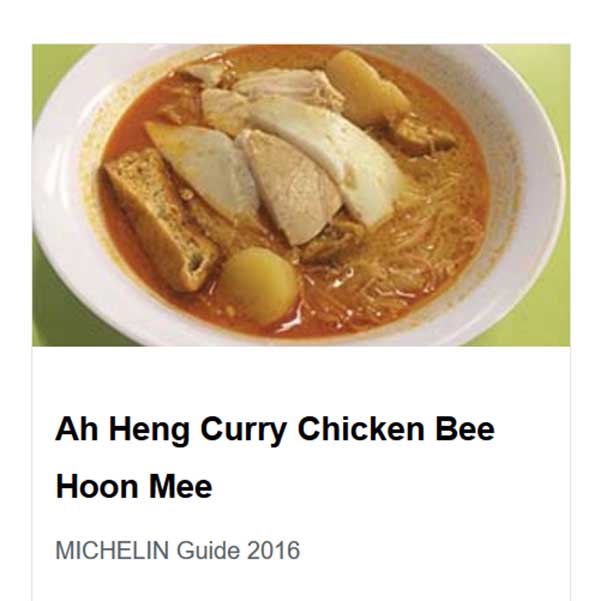Image resolution: width=600 pixels, height=601 pixels.
Task: Click the potato at the bowl's bottom
Action: [258, 284]
